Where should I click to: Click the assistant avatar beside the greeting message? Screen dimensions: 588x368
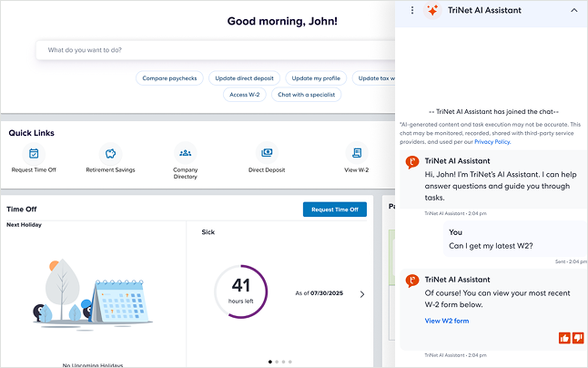(x=412, y=162)
